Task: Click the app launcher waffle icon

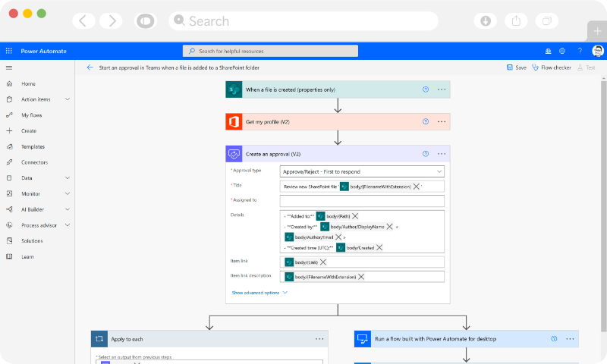Action: point(9,51)
